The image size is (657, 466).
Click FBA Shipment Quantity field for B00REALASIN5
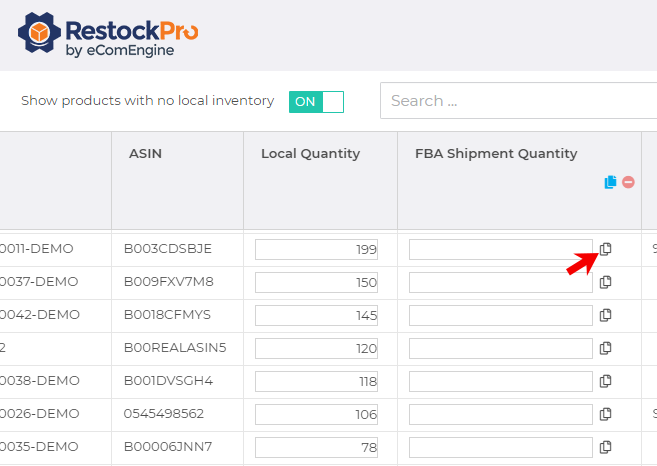pyautogui.click(x=500, y=348)
